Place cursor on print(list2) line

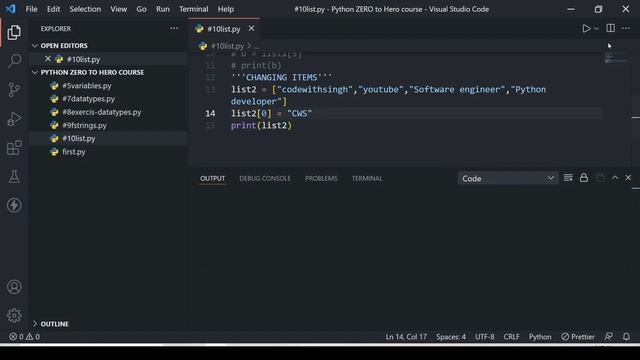click(x=261, y=125)
